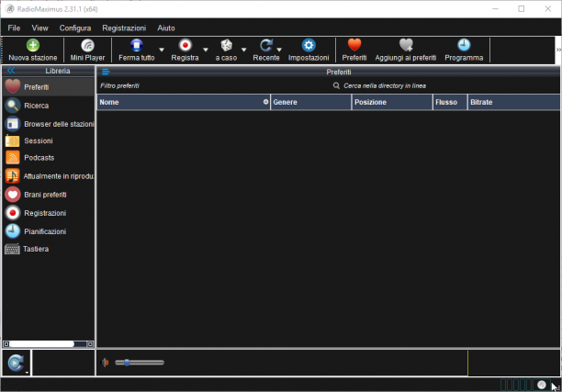The height and width of the screenshot is (392, 562).
Task: Open Registrazioni in the sidebar
Action: tap(49, 213)
